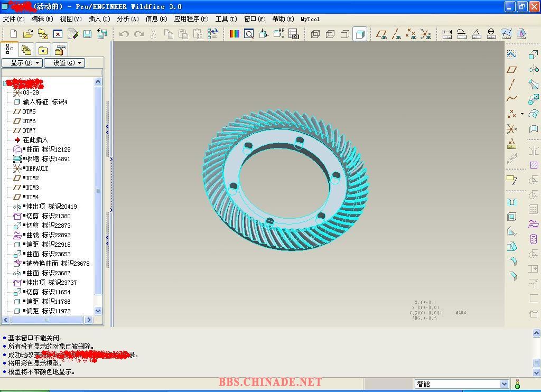Screen dimensions: 541x392
Task: Select the shell tool icon
Action: coord(512,217)
